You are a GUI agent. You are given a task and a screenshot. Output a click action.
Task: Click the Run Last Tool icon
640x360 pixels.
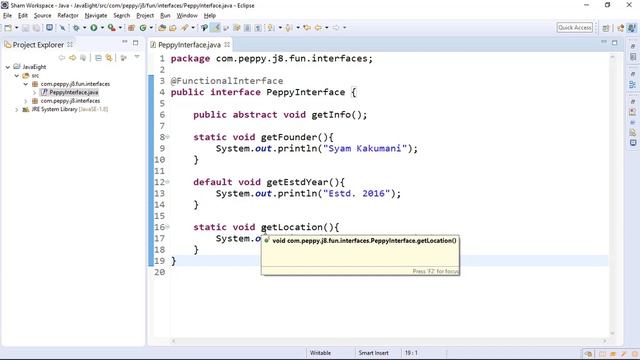pyautogui.click(x=111, y=28)
